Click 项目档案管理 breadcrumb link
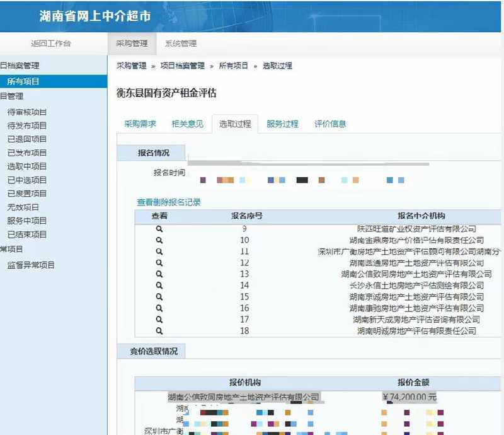This screenshot has height=435, width=504. (183, 66)
